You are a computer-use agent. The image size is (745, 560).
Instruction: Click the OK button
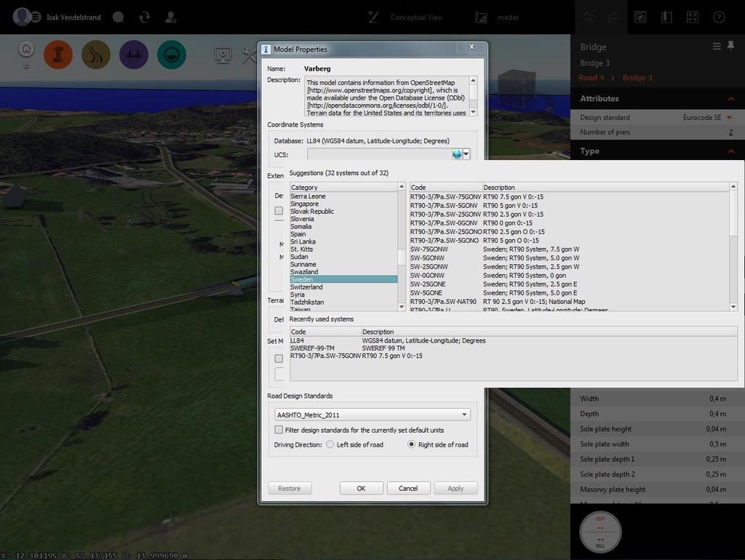[361, 488]
